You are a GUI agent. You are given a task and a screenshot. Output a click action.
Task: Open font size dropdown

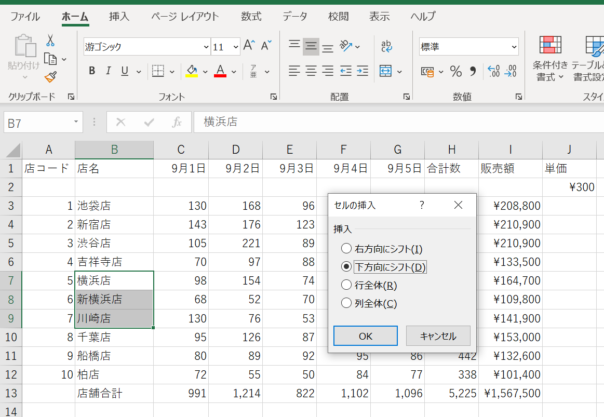click(236, 47)
